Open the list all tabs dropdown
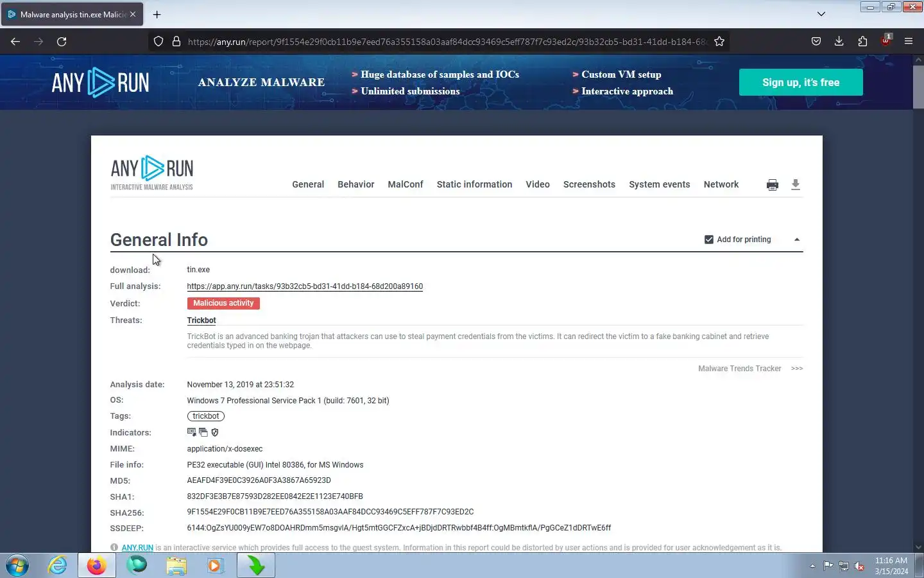This screenshot has width=924, height=578. click(x=821, y=14)
